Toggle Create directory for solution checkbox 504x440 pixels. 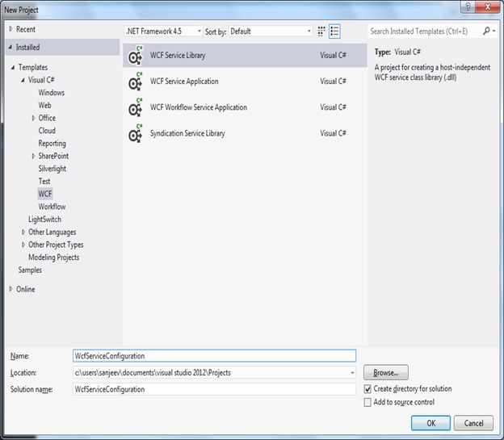367,389
